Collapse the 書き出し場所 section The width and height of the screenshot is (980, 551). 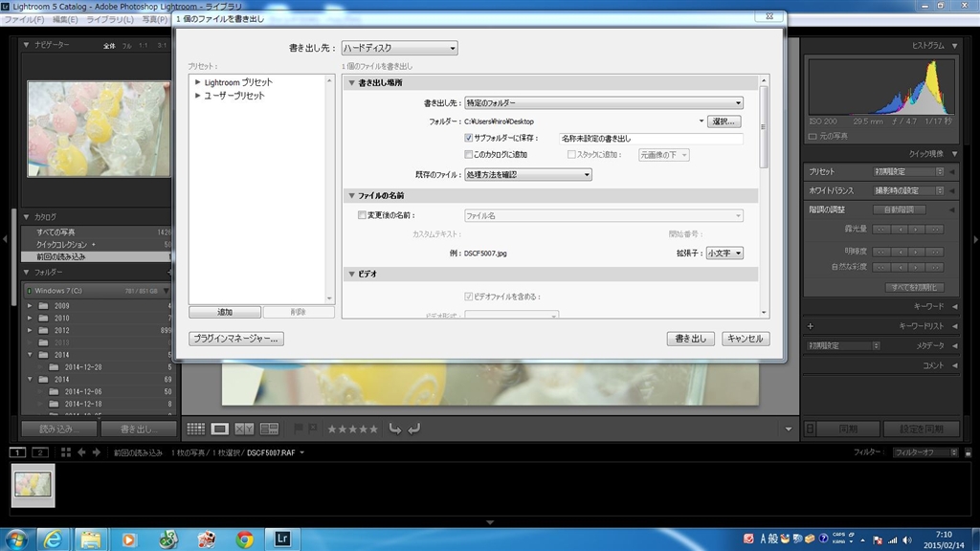point(351,82)
